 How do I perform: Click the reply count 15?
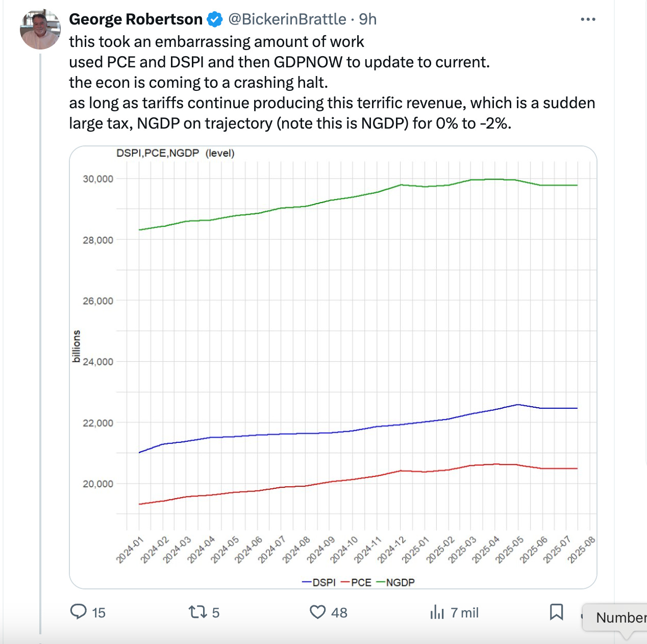98,612
